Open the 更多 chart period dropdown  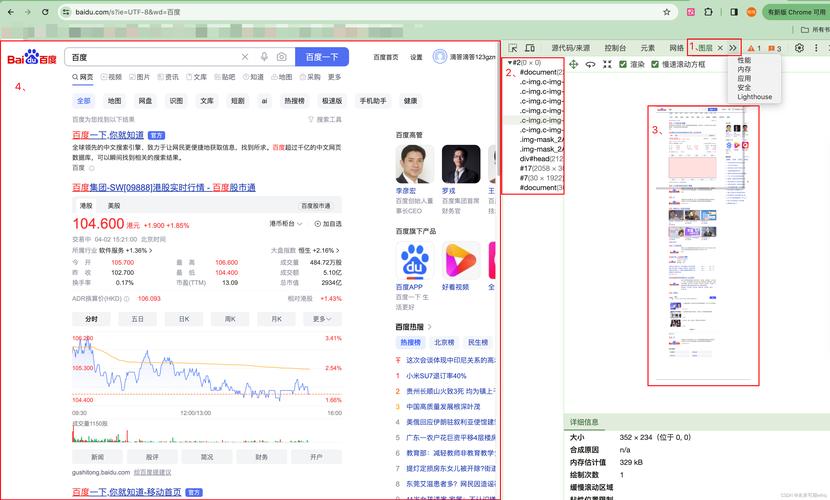(x=321, y=319)
